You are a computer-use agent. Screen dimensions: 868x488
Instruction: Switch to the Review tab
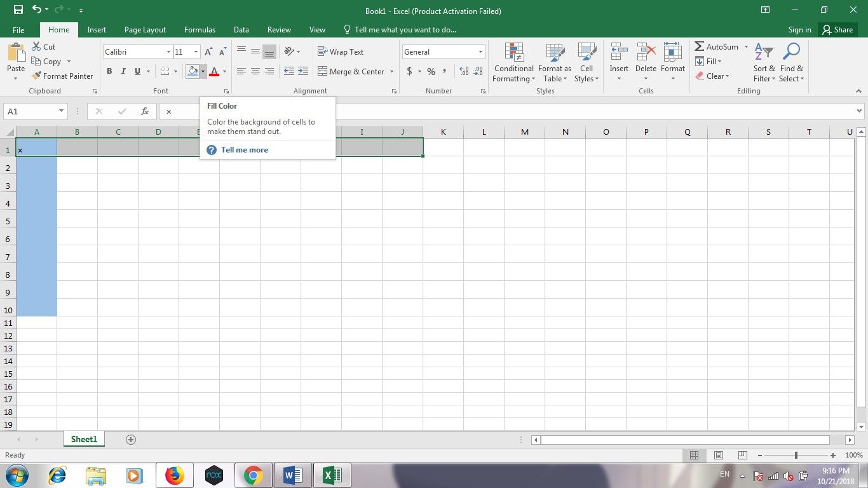(x=279, y=30)
